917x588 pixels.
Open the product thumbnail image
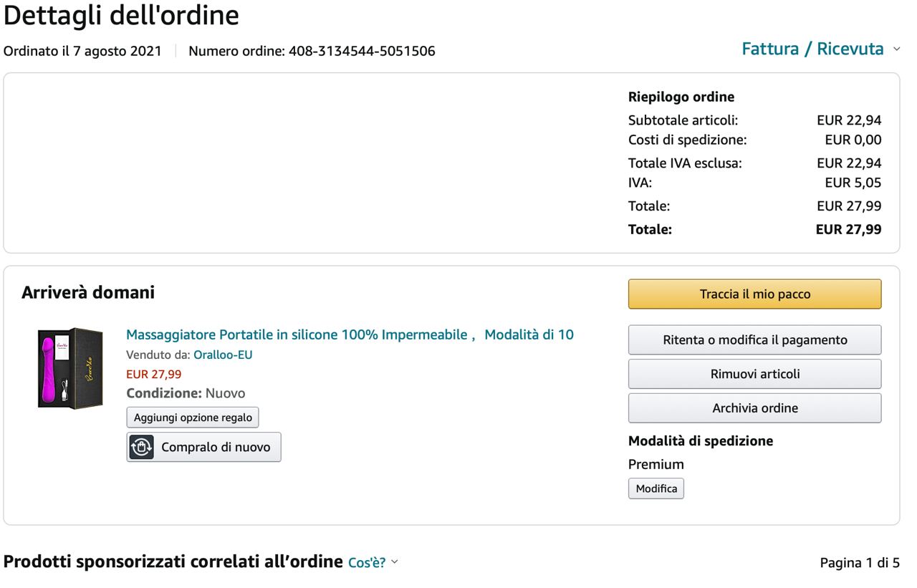click(x=70, y=367)
